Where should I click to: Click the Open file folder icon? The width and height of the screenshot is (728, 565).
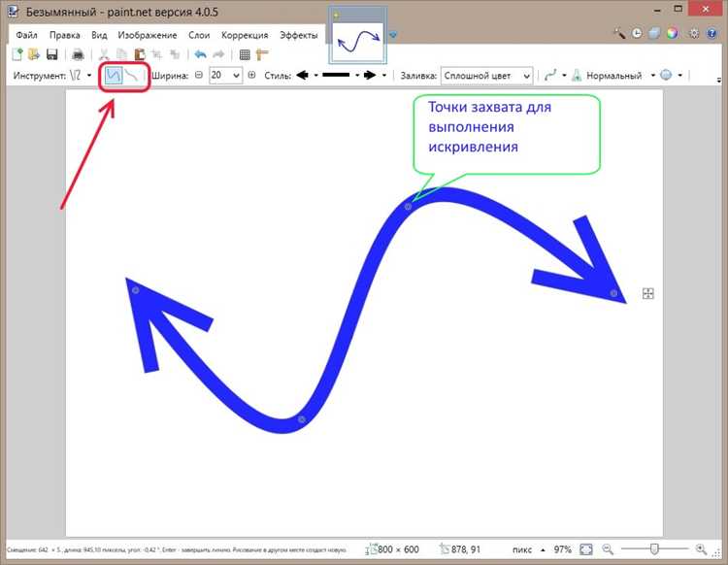(34, 54)
